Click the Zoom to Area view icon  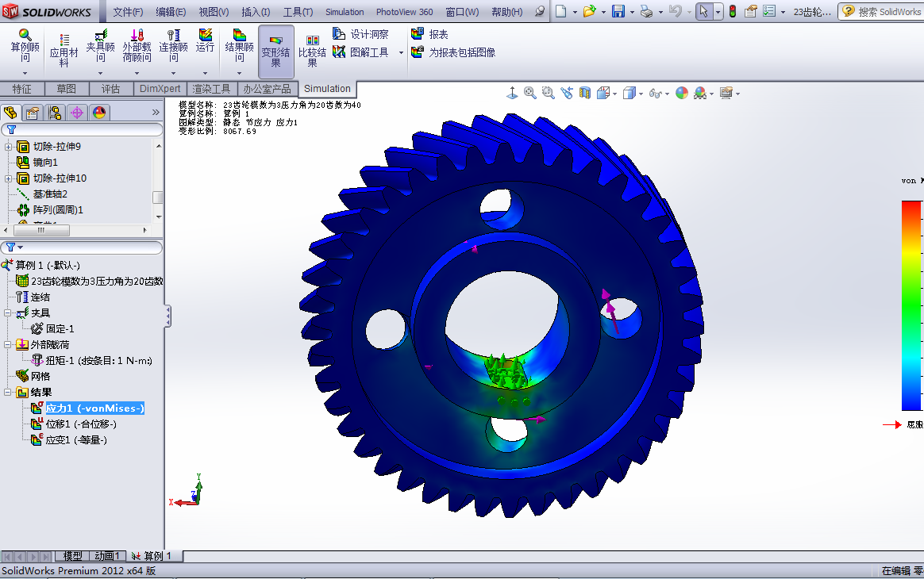pos(548,93)
